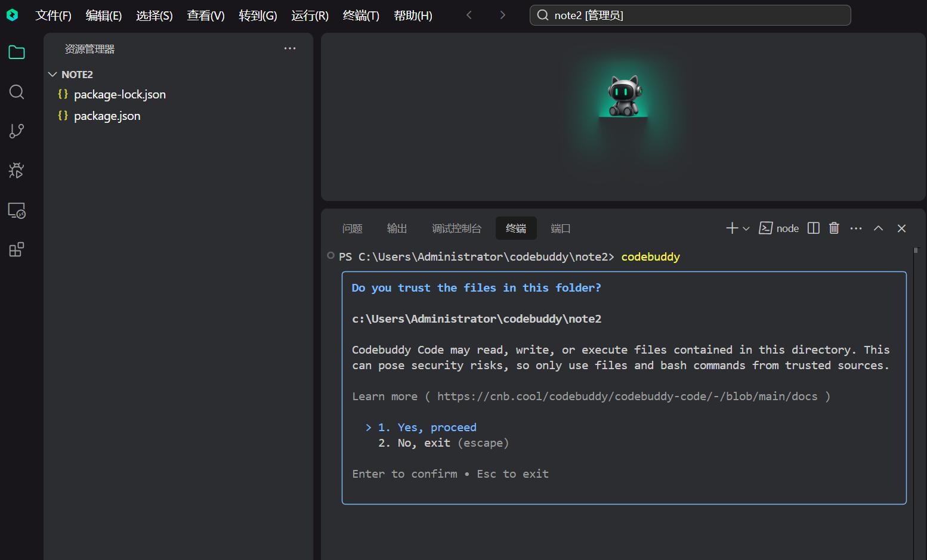
Task: Click the codebuddy command in terminal prompt
Action: [x=651, y=257]
